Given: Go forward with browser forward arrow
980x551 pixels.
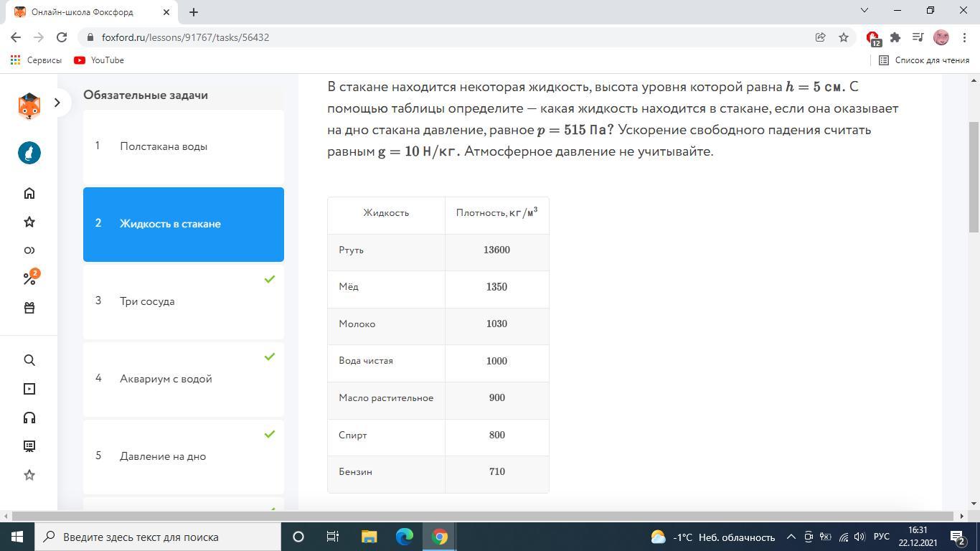Looking at the screenshot, I should click(x=39, y=37).
